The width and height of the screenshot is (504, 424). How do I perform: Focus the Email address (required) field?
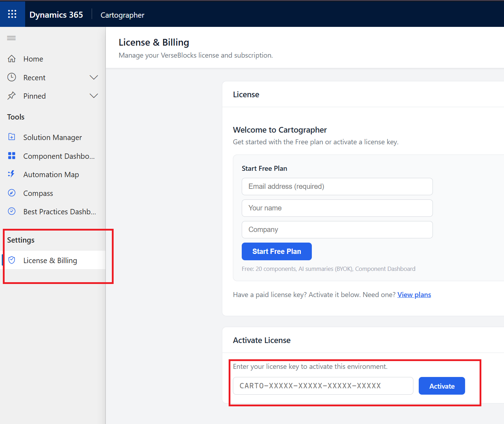pyautogui.click(x=337, y=186)
